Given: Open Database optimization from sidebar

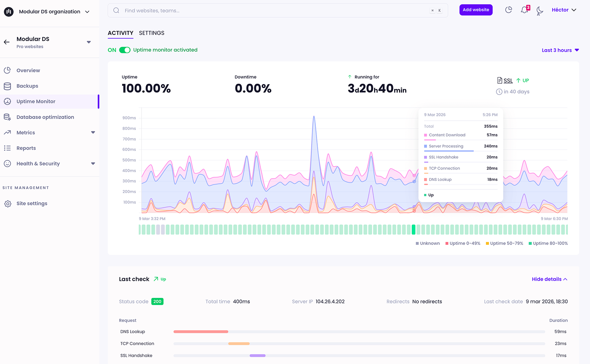Looking at the screenshot, I should tap(7, 117).
